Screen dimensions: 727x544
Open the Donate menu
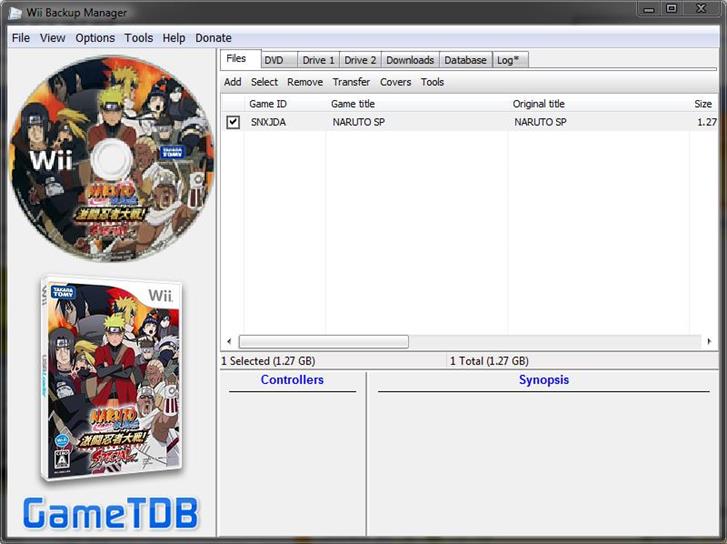click(x=213, y=38)
